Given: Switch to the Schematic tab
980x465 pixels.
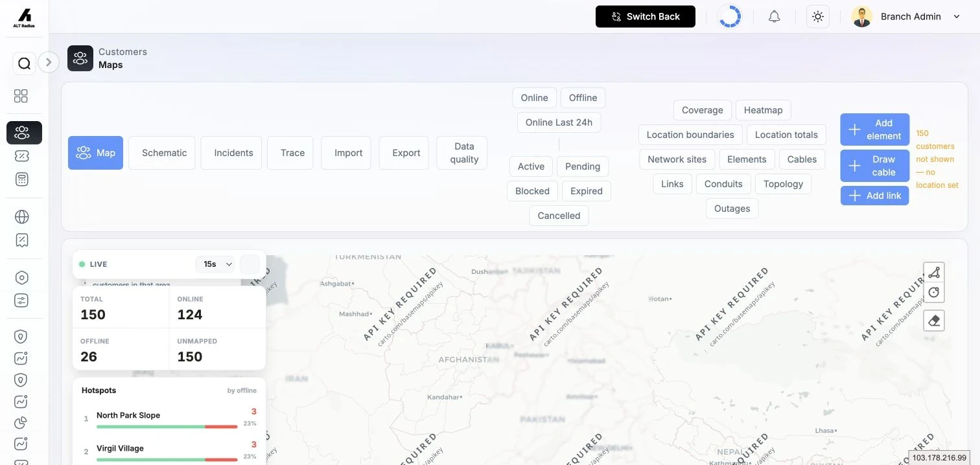Looking at the screenshot, I should 161,153.
